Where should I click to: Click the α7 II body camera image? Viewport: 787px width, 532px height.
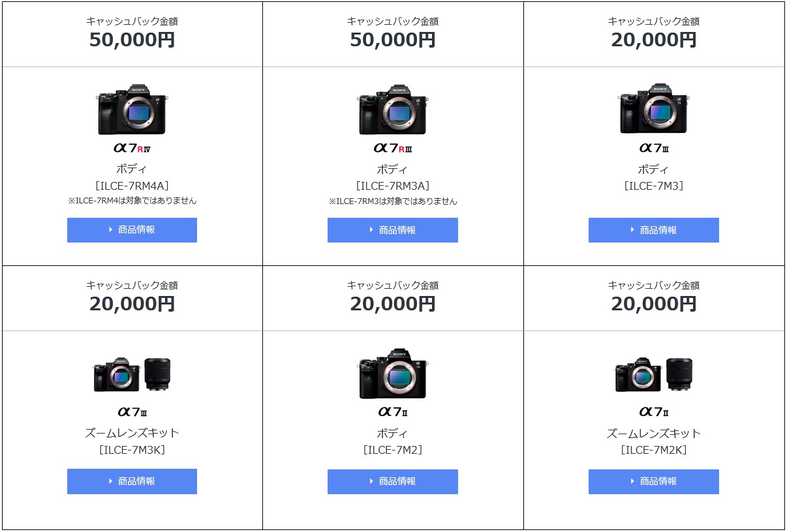pyautogui.click(x=393, y=374)
